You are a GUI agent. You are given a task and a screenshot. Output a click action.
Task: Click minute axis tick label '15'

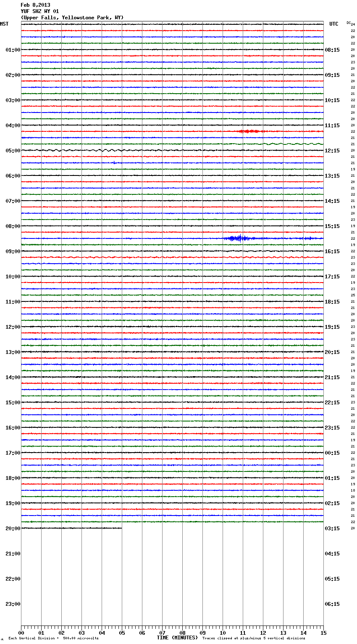point(323,633)
